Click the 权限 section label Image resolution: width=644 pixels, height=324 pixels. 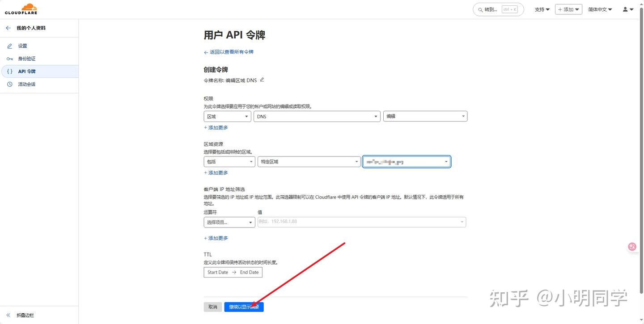208,99
